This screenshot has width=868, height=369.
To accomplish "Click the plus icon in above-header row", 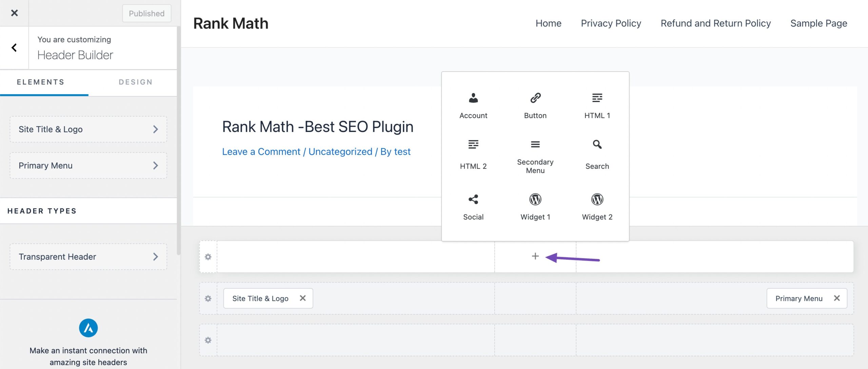I will [535, 256].
